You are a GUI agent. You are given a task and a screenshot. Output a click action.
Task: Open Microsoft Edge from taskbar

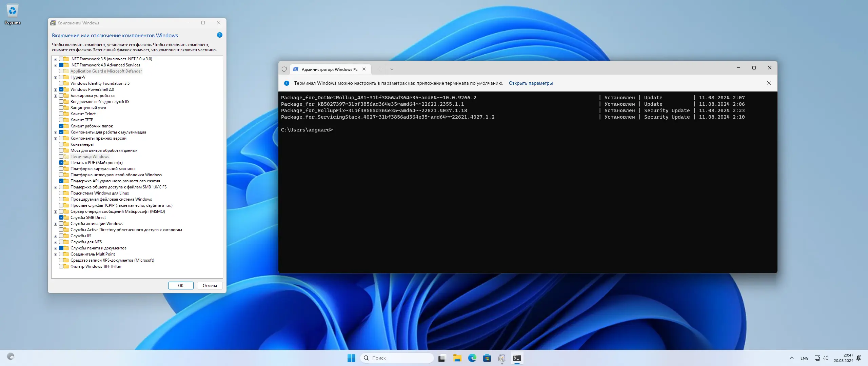(472, 358)
